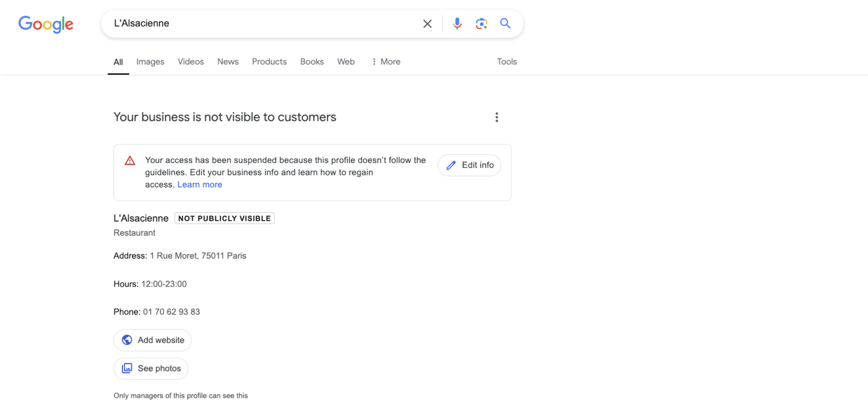This screenshot has width=868, height=415.
Task: Open Google Lens image search
Action: tap(481, 24)
